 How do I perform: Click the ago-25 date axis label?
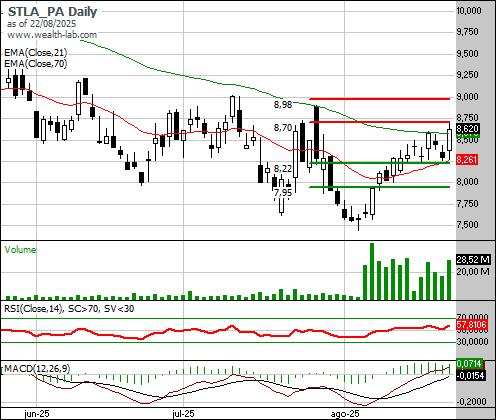pyautogui.click(x=345, y=414)
